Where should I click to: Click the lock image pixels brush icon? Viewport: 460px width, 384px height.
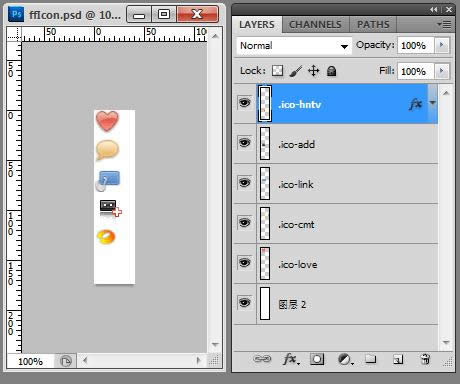point(295,71)
